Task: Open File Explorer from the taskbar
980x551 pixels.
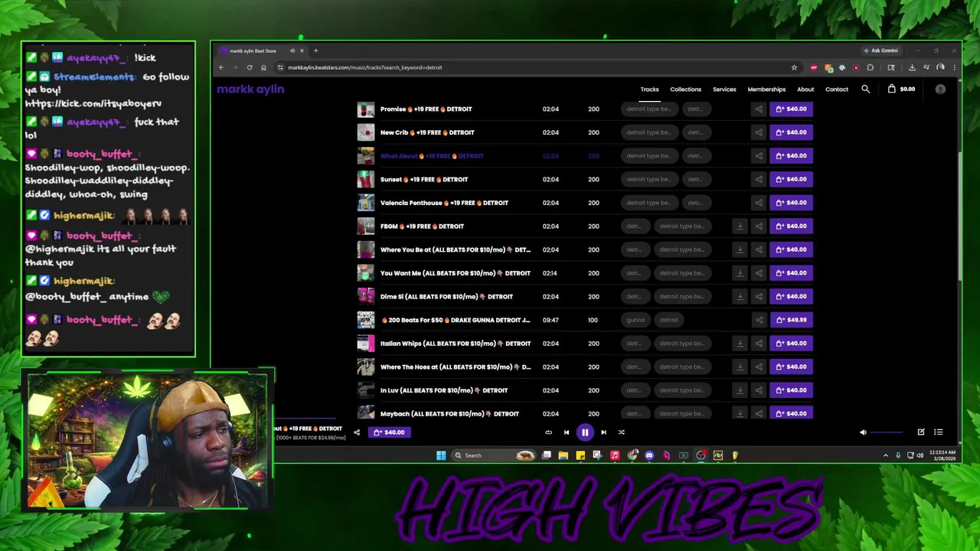Action: 563,455
